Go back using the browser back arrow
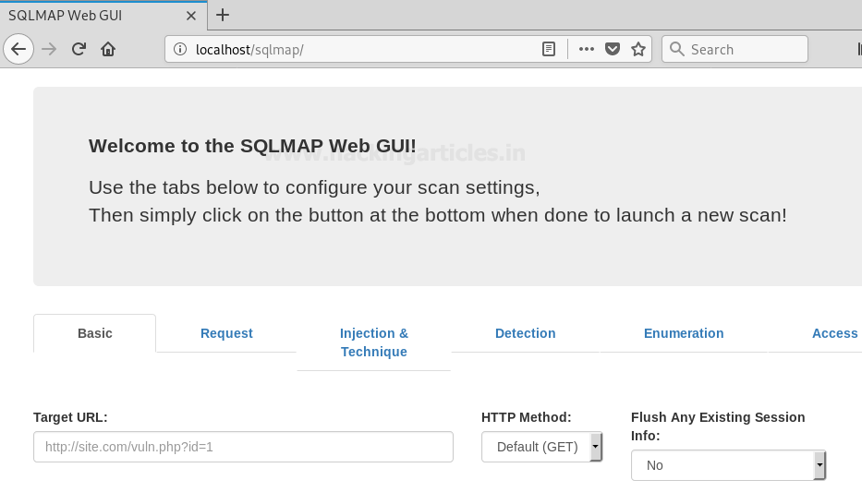The image size is (862, 504). tap(18, 50)
